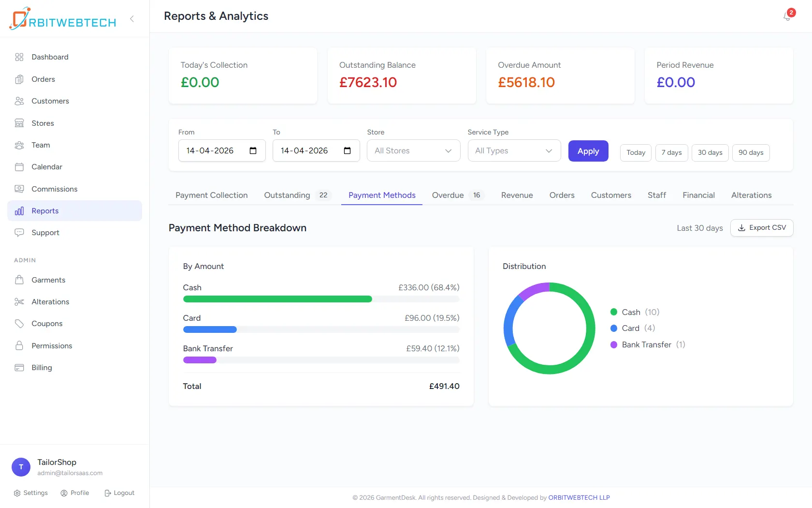Open the Customers reports tab
The image size is (812, 508).
tap(611, 195)
